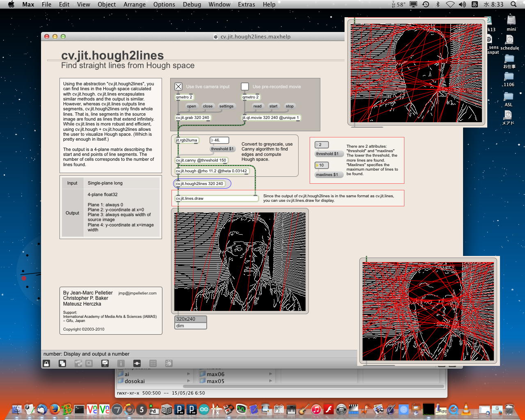The width and height of the screenshot is (525, 420).
Task: Click the patching mechanics toolbar icon
Action: (x=137, y=363)
